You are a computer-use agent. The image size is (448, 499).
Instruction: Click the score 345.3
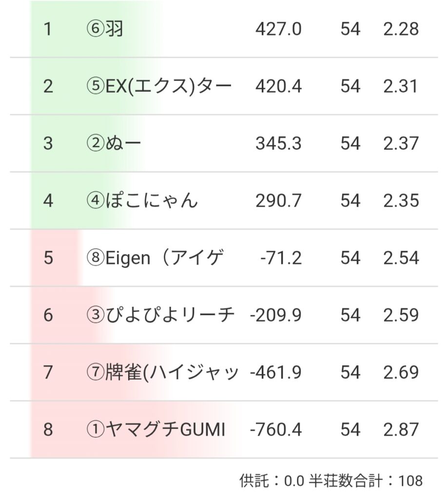(278, 144)
